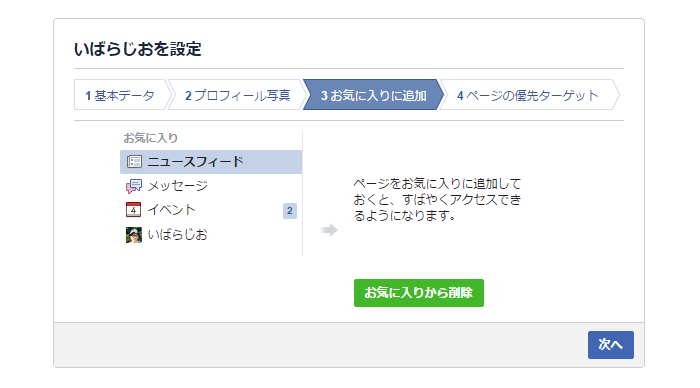
Task: Select step 3 お気に入りに追加 tab
Action: point(374,95)
